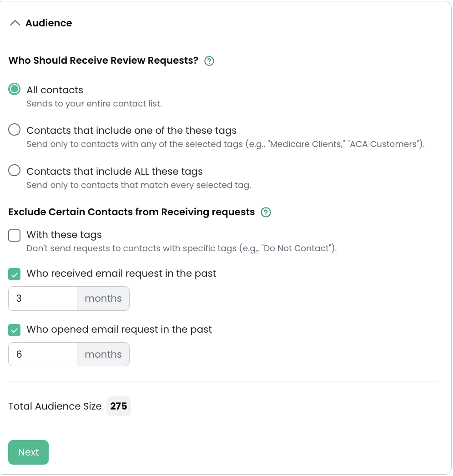Select the All contacts radio button
This screenshot has width=453, height=476.
[15, 89]
